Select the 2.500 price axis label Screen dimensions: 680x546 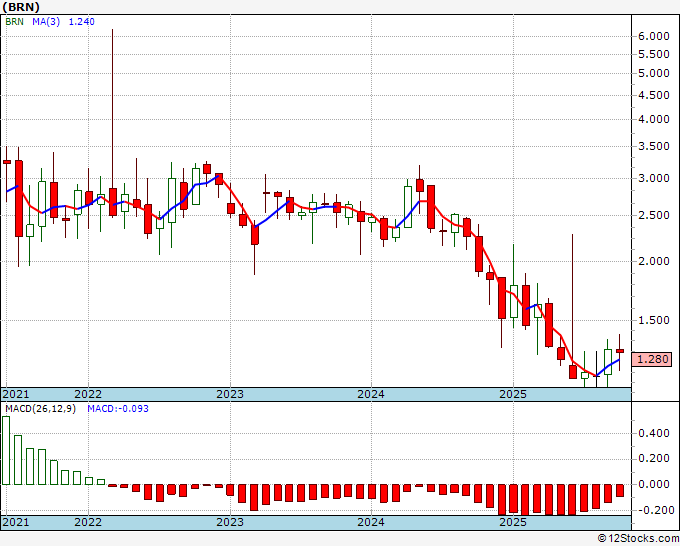point(654,216)
